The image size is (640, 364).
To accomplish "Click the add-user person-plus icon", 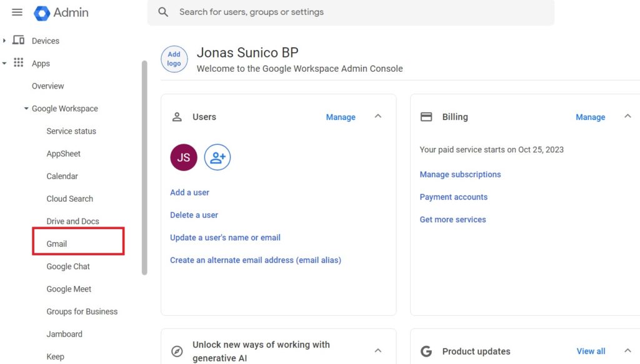I will click(x=217, y=157).
